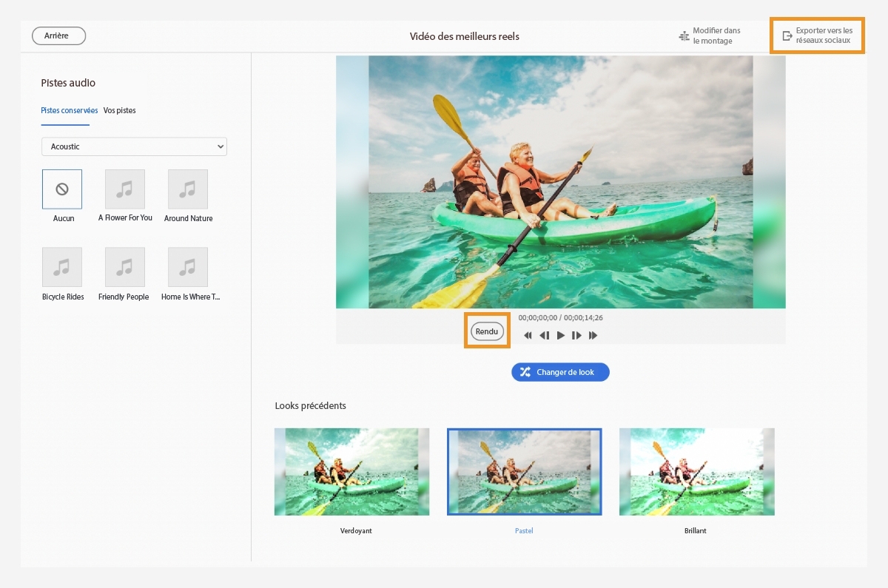Viewport: 888px width, 588px height.
Task: Skip to the end of the video
Action: click(593, 336)
